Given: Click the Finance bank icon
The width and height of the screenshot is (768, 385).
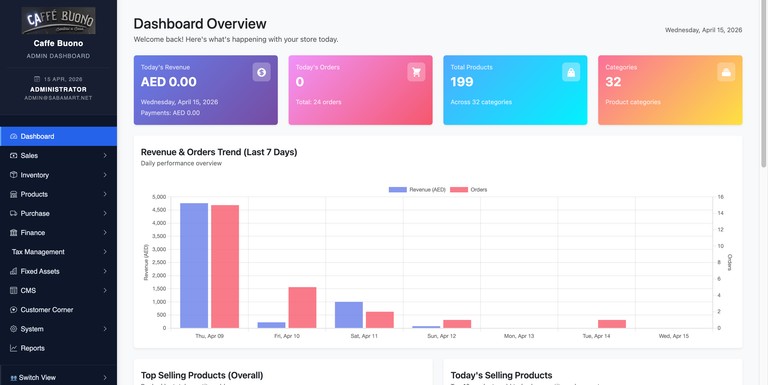Looking at the screenshot, I should pos(13,233).
